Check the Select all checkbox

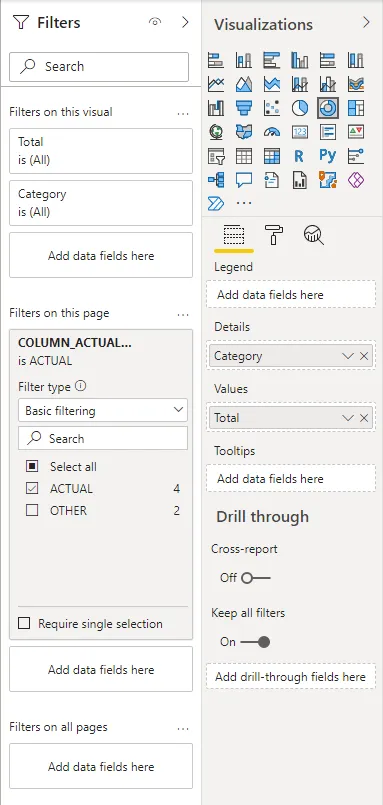click(x=32, y=466)
